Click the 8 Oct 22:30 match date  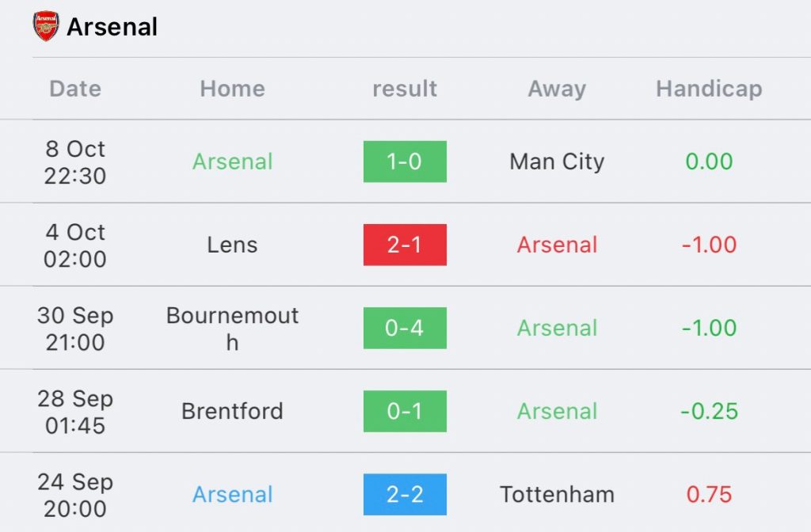[x=75, y=161]
